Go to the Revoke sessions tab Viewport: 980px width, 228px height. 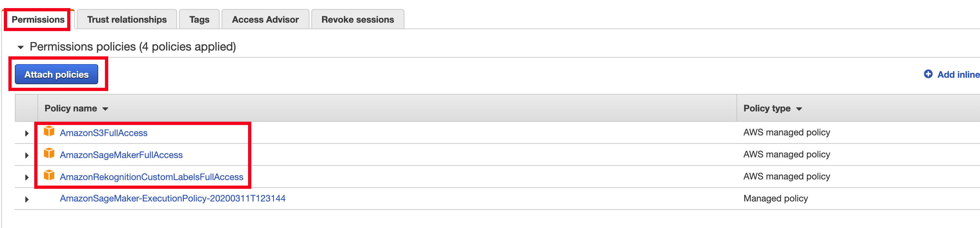click(x=358, y=19)
